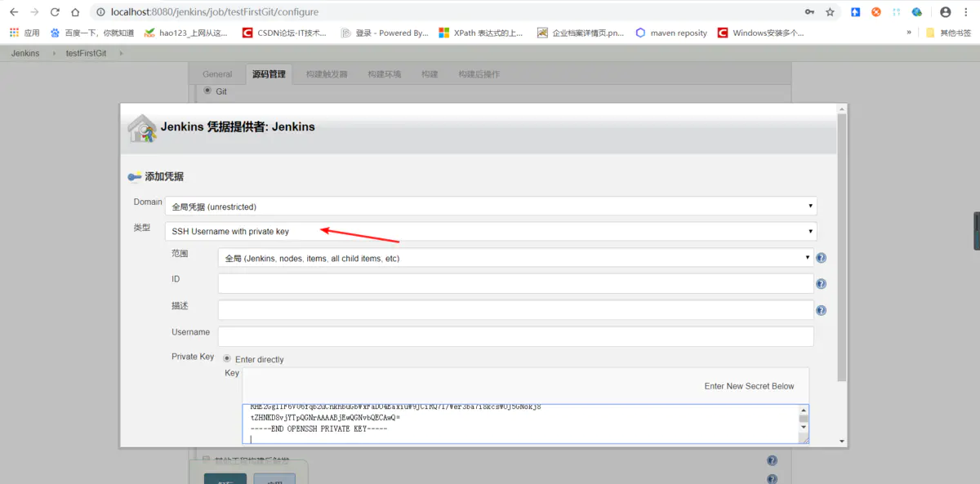Open the 登录 - Powered By bookmark

[384, 33]
